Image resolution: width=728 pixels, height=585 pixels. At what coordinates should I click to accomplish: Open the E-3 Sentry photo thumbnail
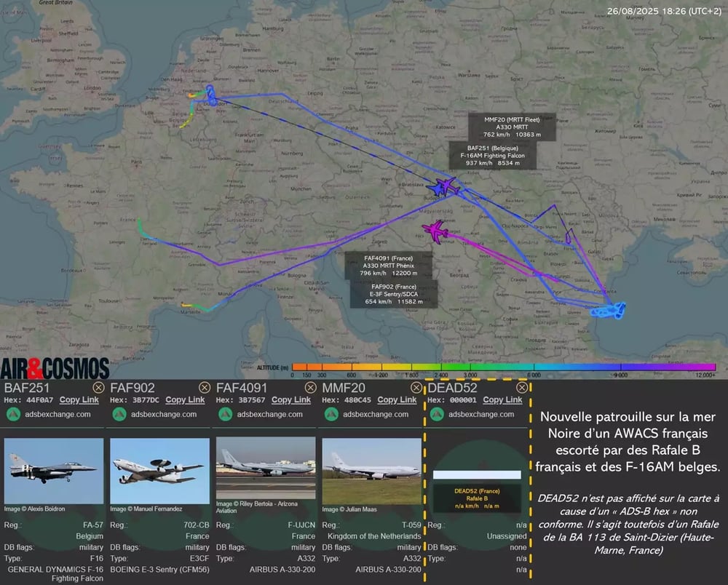point(159,471)
